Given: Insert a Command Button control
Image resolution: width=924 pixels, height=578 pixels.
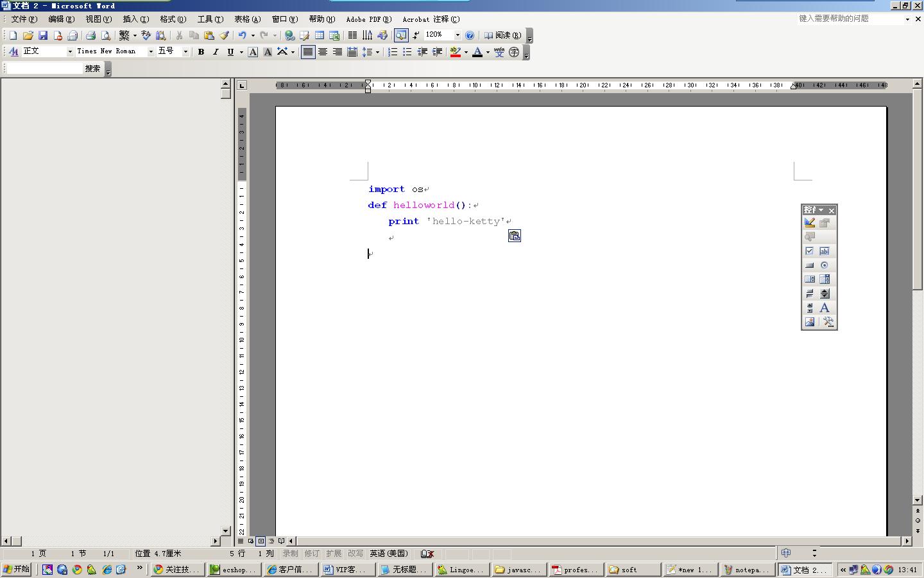Looking at the screenshot, I should pyautogui.click(x=809, y=265).
